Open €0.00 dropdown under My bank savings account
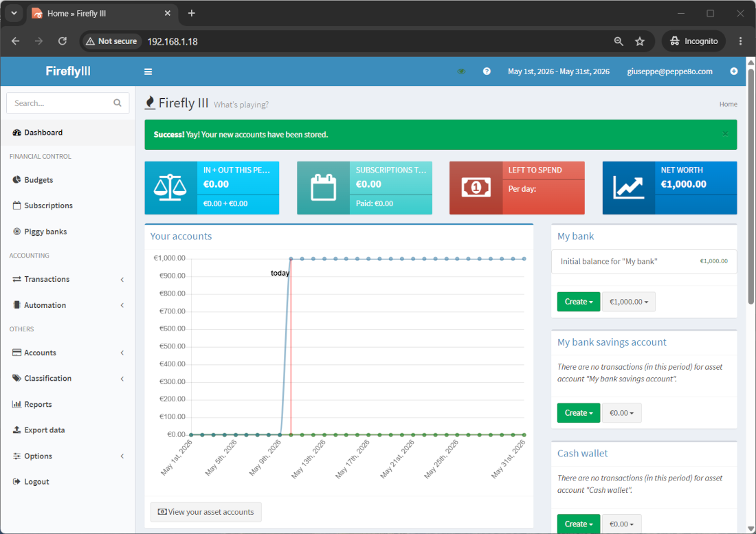 coord(621,413)
